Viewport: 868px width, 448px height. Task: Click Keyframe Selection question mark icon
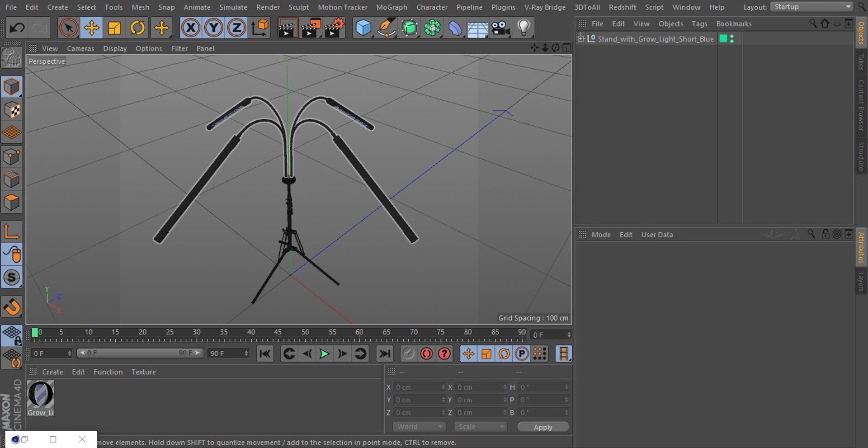click(x=444, y=354)
